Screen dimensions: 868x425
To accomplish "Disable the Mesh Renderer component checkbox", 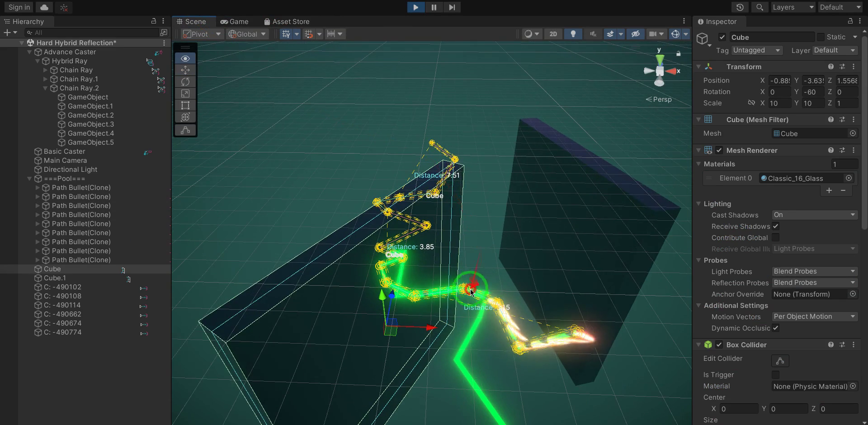I will [719, 150].
